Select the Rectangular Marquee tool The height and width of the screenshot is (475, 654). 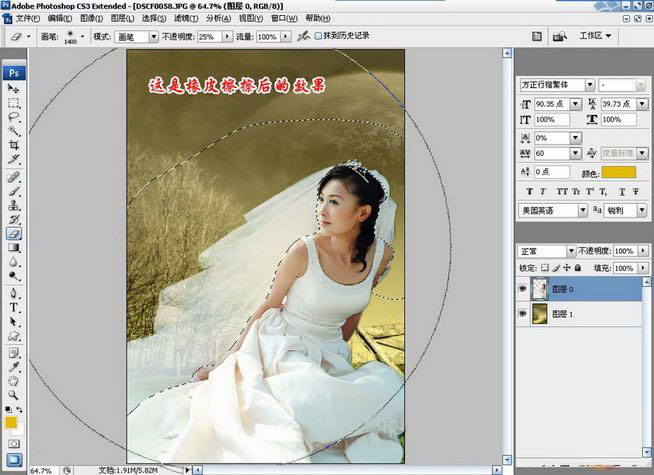pos(14,103)
